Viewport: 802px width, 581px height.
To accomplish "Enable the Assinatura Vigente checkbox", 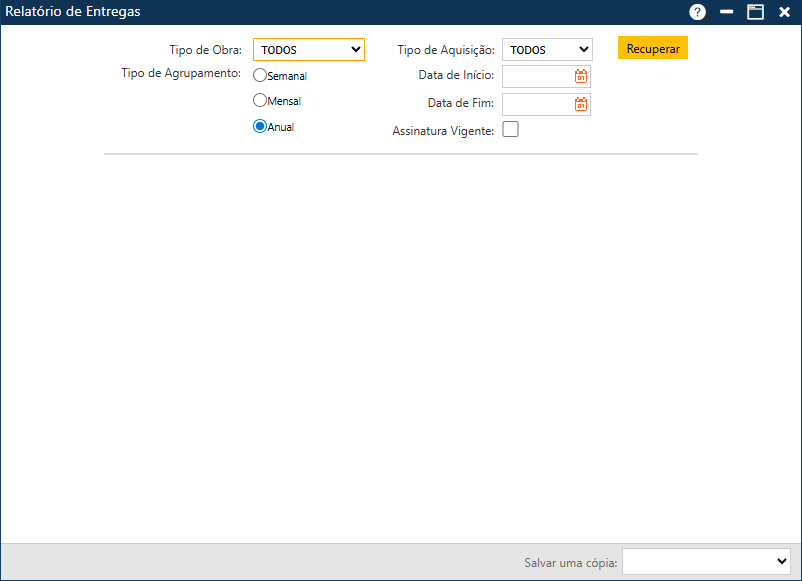I will point(510,129).
